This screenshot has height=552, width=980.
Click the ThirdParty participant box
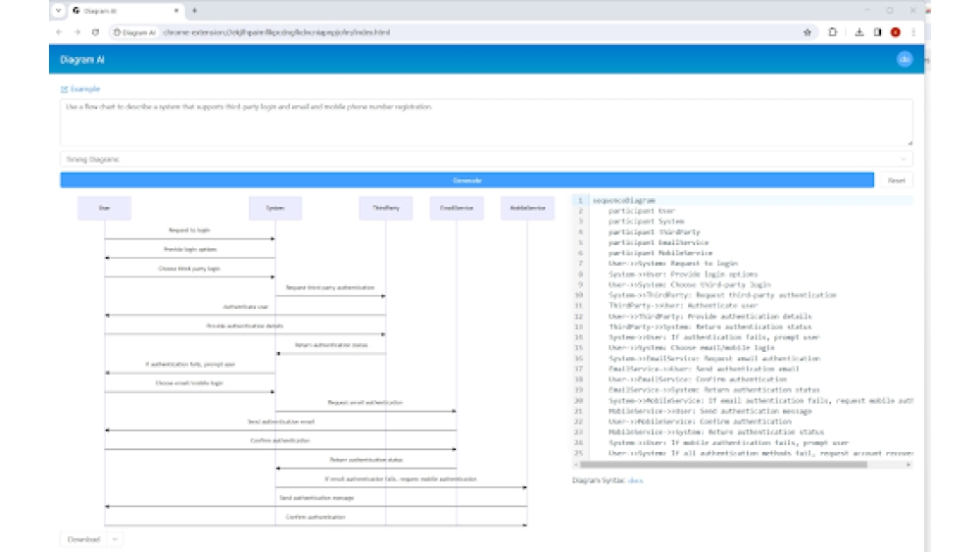click(385, 208)
